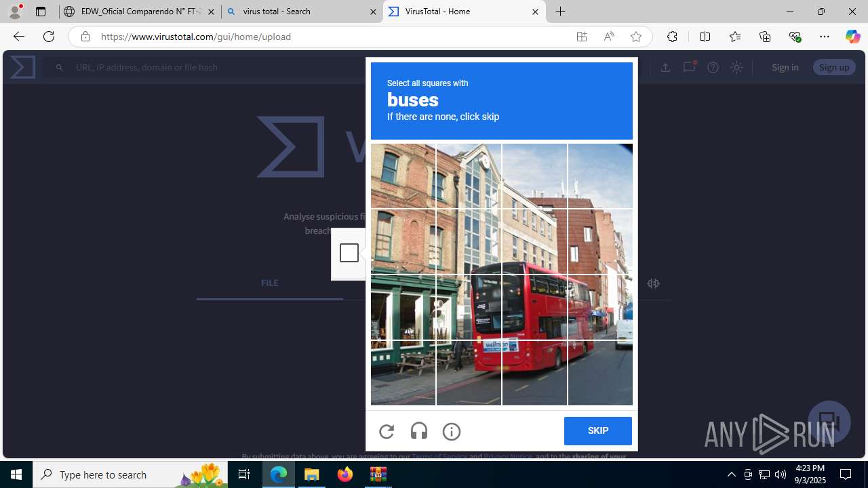868x488 pixels.
Task: Show hidden system tray icons
Action: (731, 474)
